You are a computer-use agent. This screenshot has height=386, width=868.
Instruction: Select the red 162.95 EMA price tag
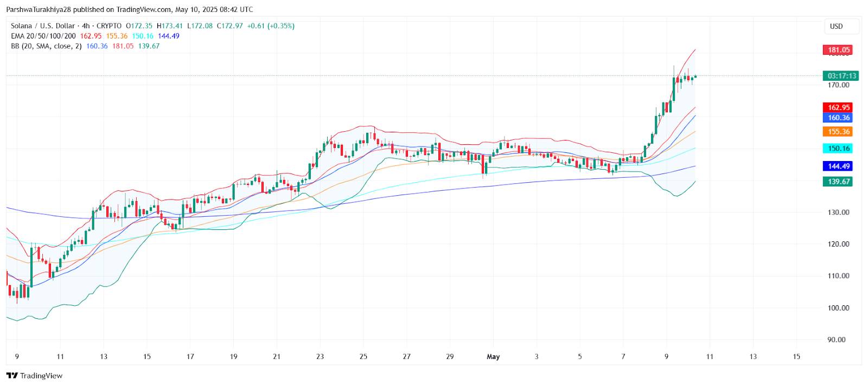(x=838, y=107)
